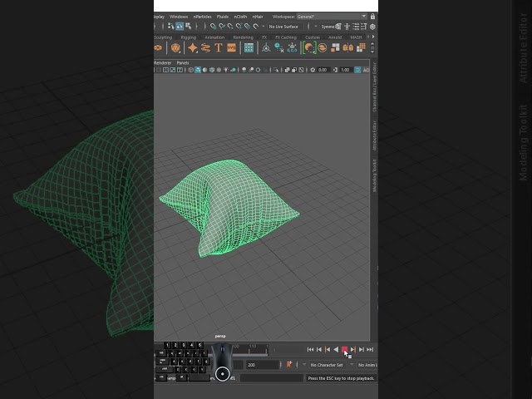The height and width of the screenshot is (399, 532).
Task: Play backwards button
Action: coord(336,349)
